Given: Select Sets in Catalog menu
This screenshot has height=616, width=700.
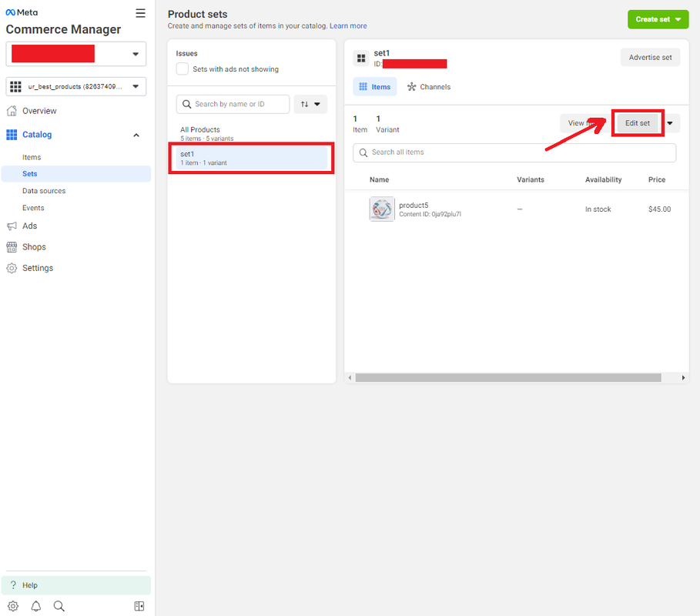Looking at the screenshot, I should [76, 174].
